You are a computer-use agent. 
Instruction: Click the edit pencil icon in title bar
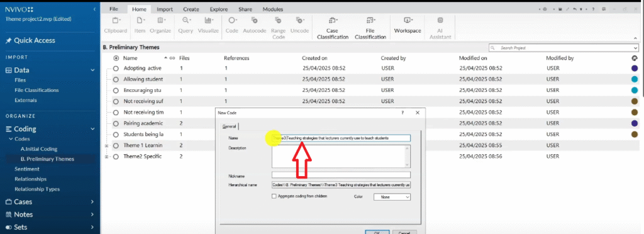click(568, 9)
